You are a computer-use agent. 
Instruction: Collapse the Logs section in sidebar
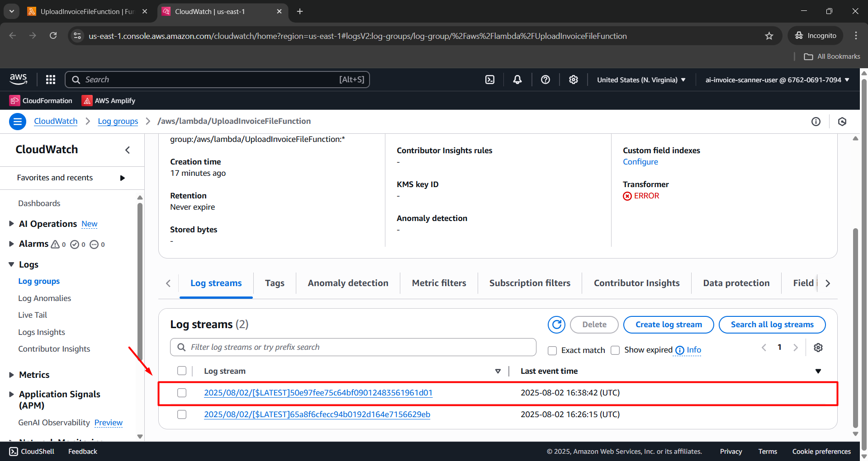(11, 264)
